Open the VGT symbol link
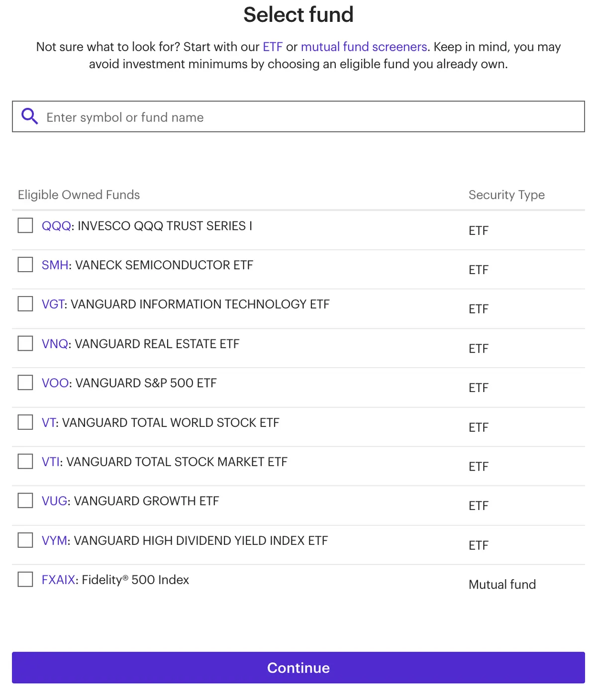Image resolution: width=597 pixels, height=700 pixels. (53, 304)
